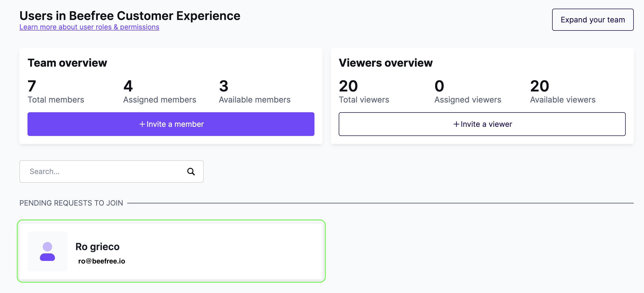644x293 pixels.
Task: Open the Expand your team button
Action: tap(593, 20)
